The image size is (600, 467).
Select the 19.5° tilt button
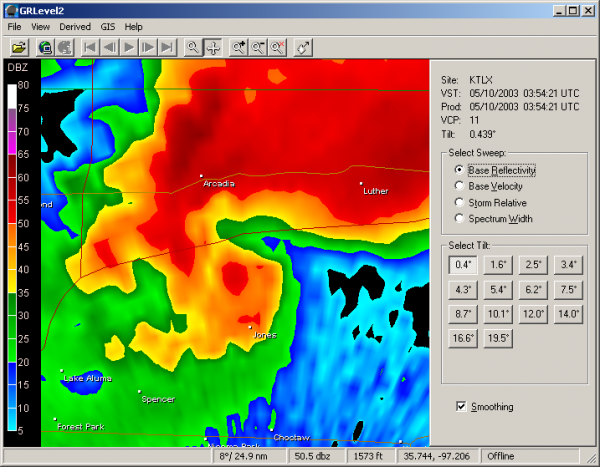(498, 338)
